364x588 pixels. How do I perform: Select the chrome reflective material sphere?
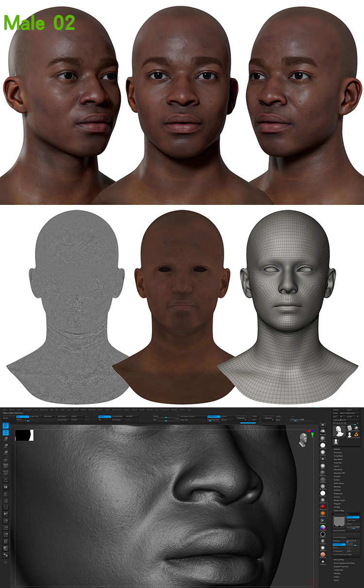pyautogui.click(x=323, y=520)
